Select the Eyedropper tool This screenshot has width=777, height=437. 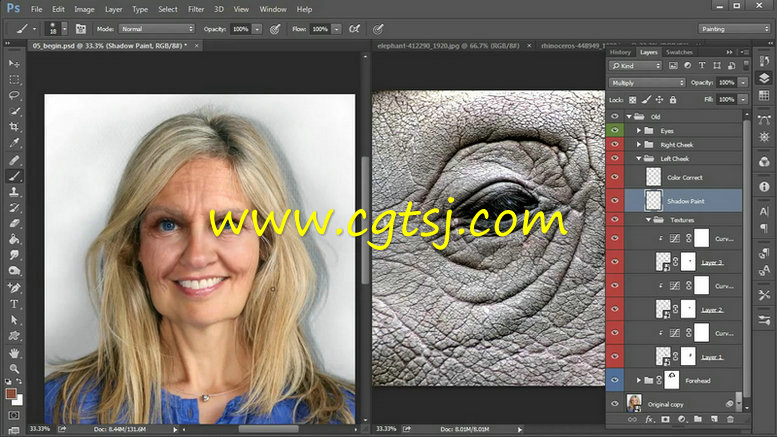pos(14,143)
